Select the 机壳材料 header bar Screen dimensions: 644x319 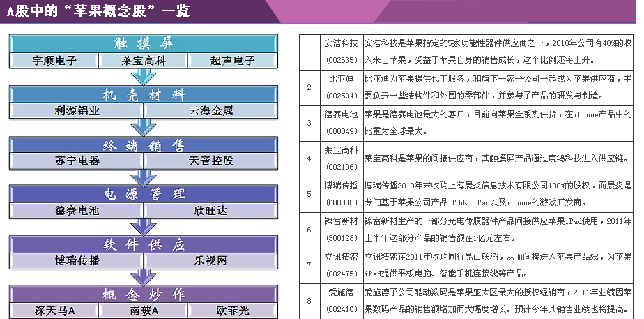click(x=144, y=94)
